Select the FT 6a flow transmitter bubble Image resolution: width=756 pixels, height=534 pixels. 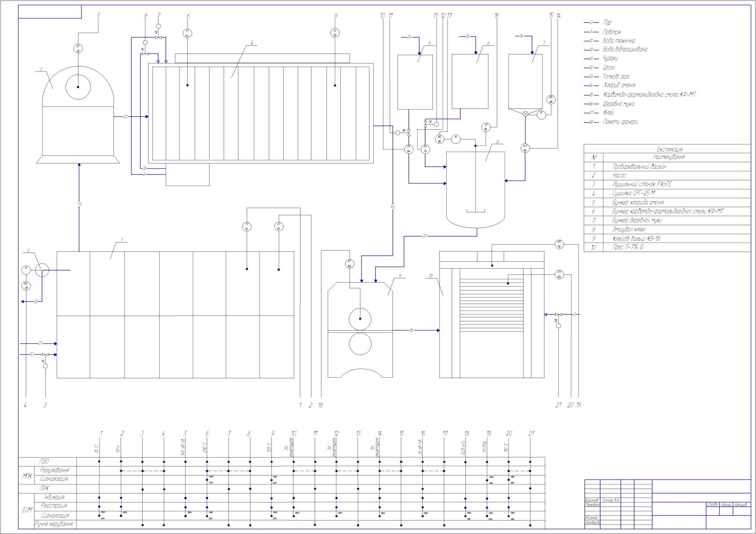click(x=409, y=149)
